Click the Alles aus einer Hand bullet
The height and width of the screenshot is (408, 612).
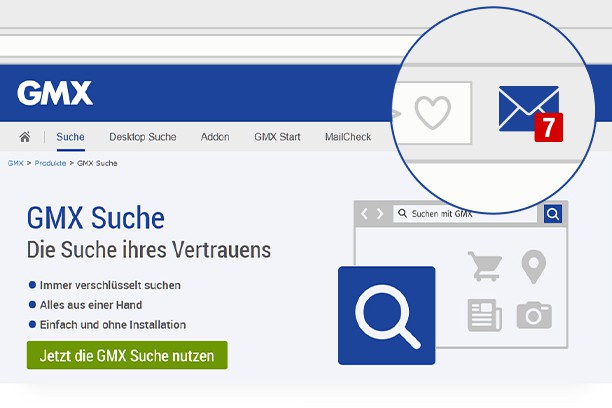tap(85, 305)
